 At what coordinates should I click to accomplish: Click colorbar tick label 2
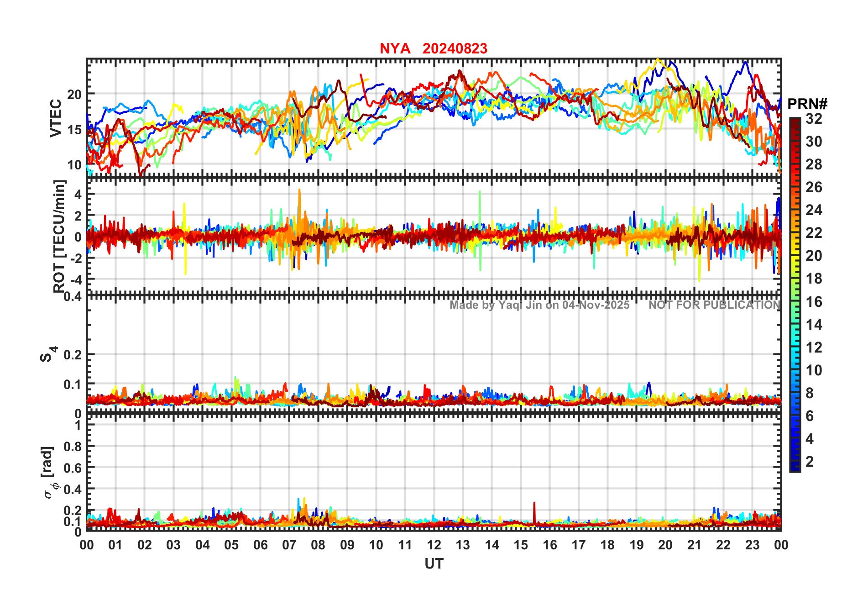coord(810,462)
